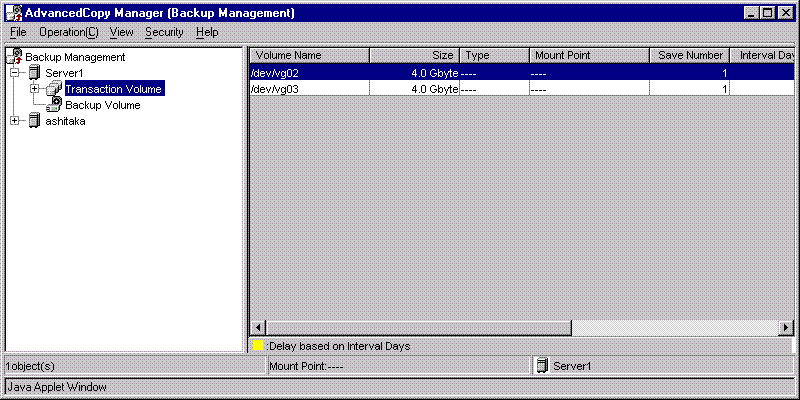The image size is (800, 400).
Task: Click the Transaction Volume stacked-disks icon
Action: 54,89
